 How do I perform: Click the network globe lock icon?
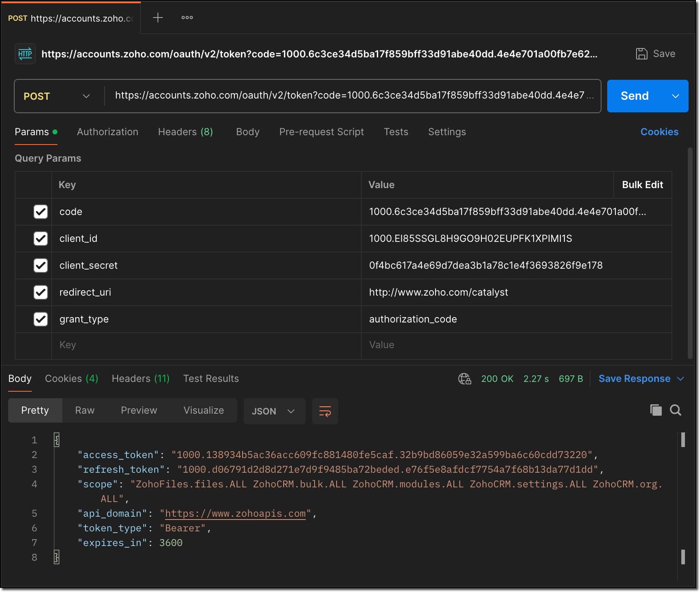(464, 379)
